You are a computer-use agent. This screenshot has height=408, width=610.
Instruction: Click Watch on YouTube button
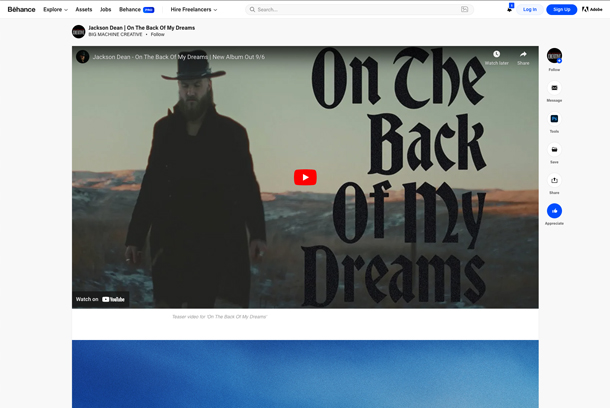click(x=100, y=299)
